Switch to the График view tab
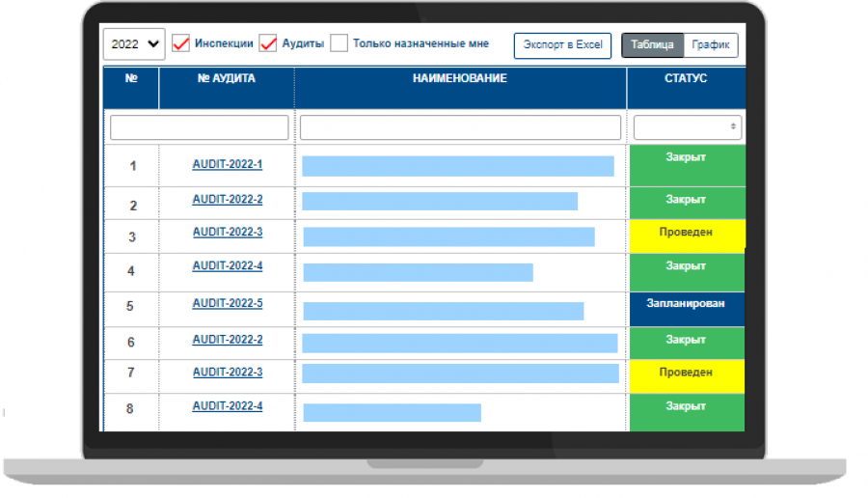This screenshot has height=498, width=868. 712,45
